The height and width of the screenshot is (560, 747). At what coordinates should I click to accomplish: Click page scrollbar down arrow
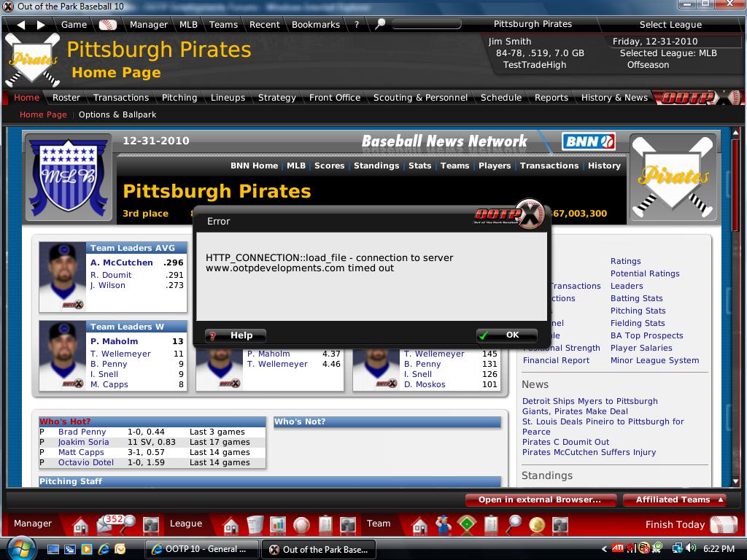[x=735, y=481]
